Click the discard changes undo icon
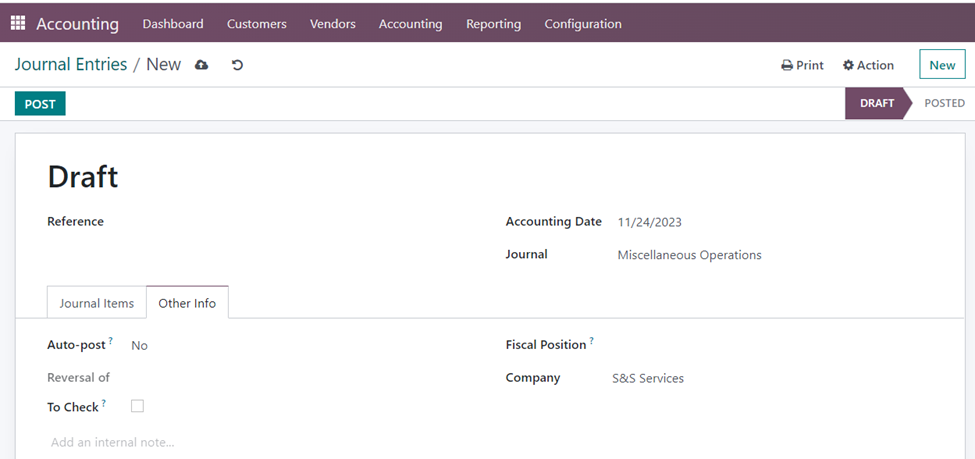Viewport: 975px width, 459px height. tap(237, 65)
